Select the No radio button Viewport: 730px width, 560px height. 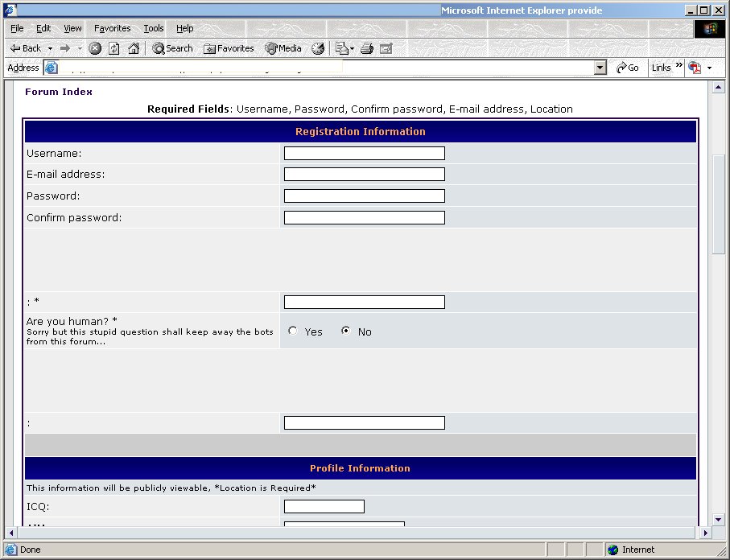tap(346, 331)
